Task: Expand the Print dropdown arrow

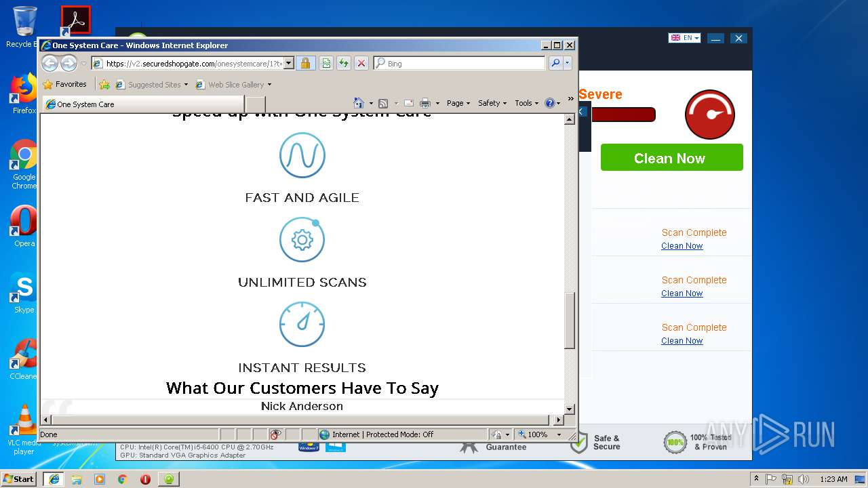Action: [437, 103]
